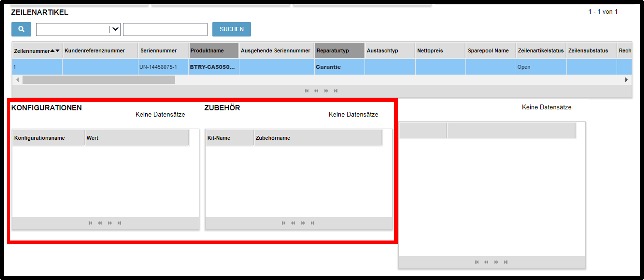
Task: Click the Open status cell
Action: point(541,67)
